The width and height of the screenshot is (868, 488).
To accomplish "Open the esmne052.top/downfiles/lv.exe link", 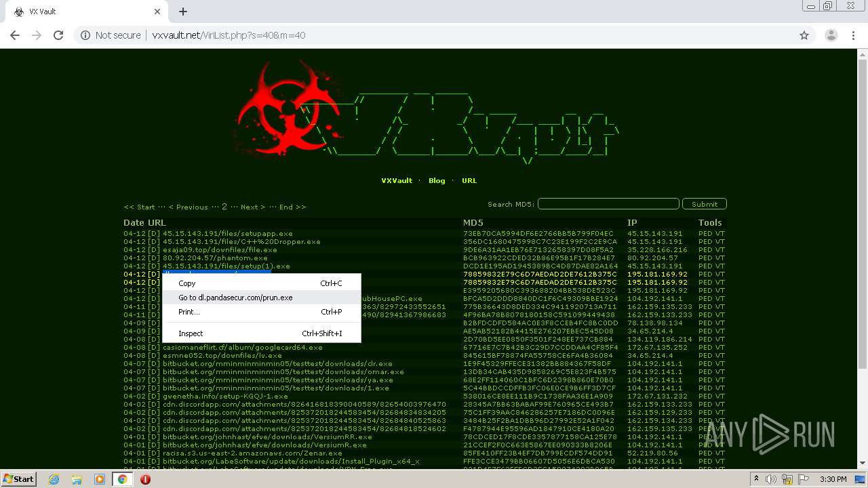I will click(x=222, y=356).
